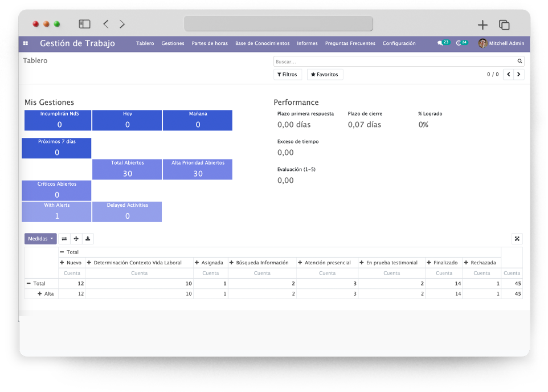Expand the Alta row in pivot

point(45,294)
